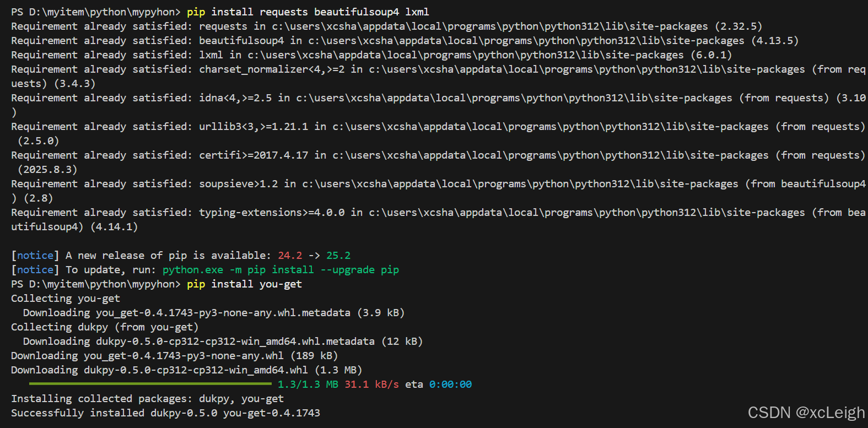
Task: Click the red '31.1 kB/s' speed text
Action: [371, 384]
